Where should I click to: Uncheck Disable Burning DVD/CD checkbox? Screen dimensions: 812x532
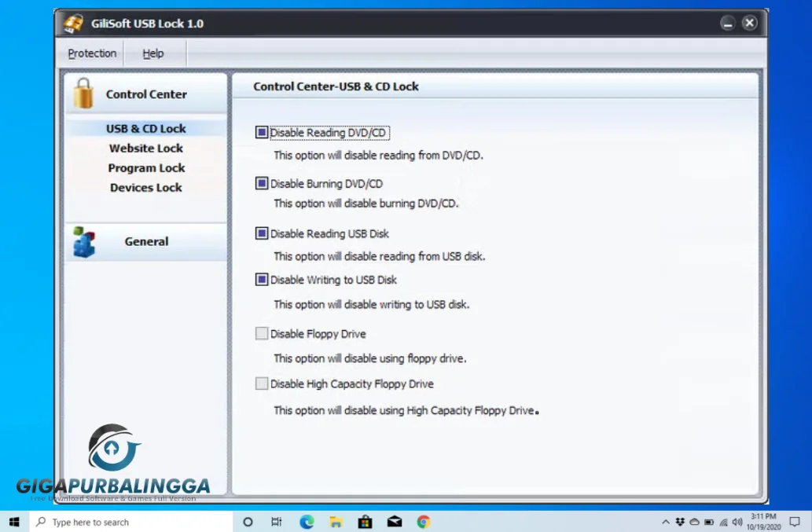click(262, 183)
